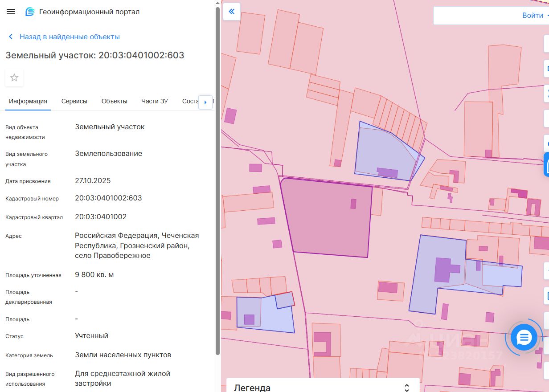Select the small building inside highlighted parcel
Image resolution: width=549 pixels, height=392 pixels.
click(353, 204)
